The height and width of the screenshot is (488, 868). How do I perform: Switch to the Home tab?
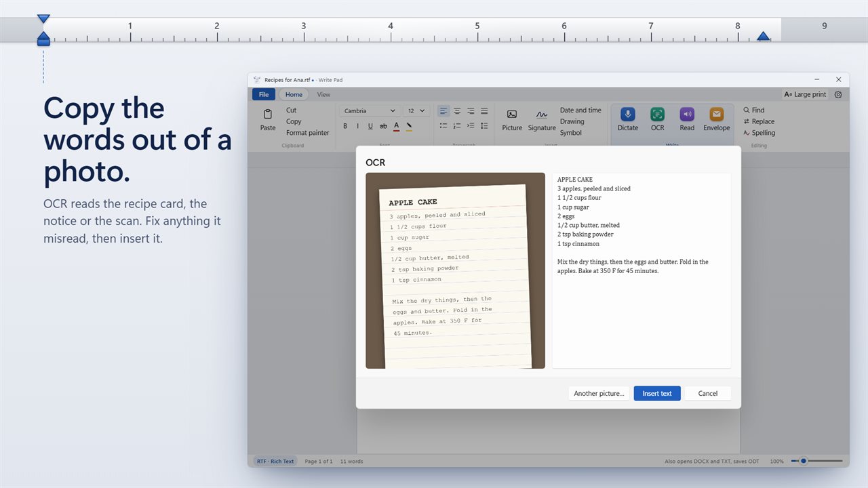point(294,95)
